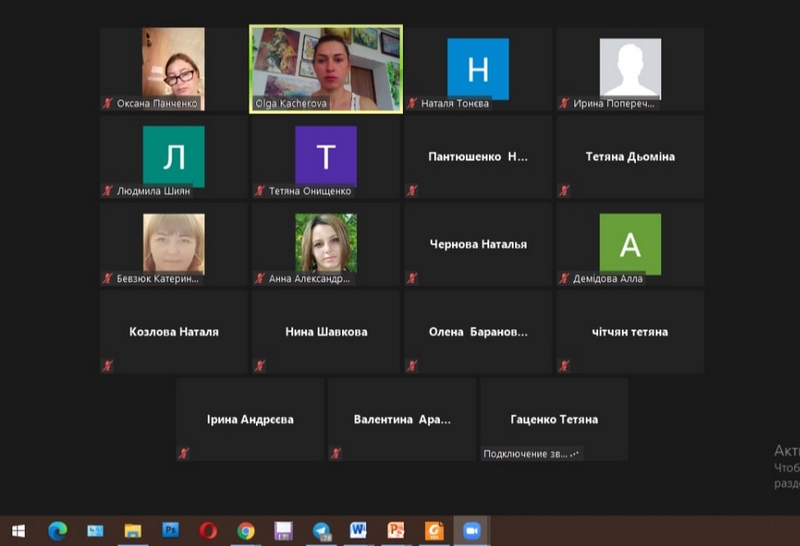Open Photoshop from the taskbar
This screenshot has height=546, width=800.
click(171, 530)
